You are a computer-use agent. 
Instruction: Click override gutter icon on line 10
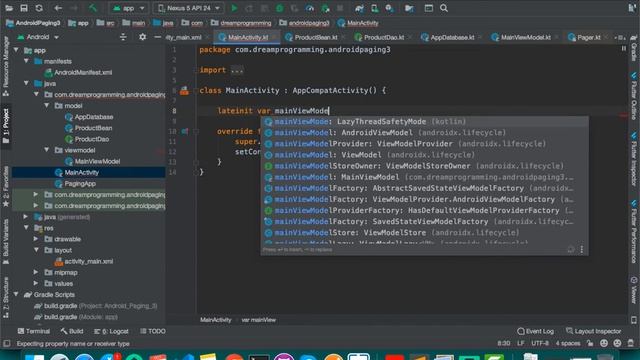185,131
